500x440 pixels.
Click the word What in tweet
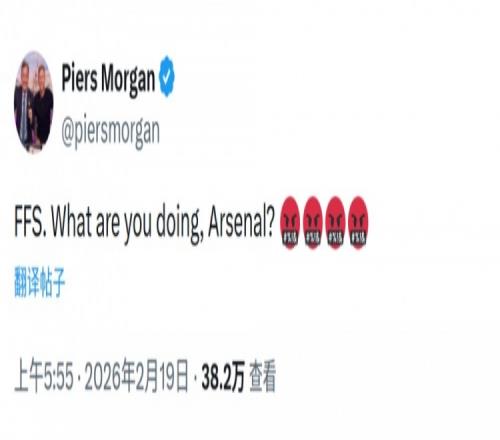pyautogui.click(x=71, y=222)
